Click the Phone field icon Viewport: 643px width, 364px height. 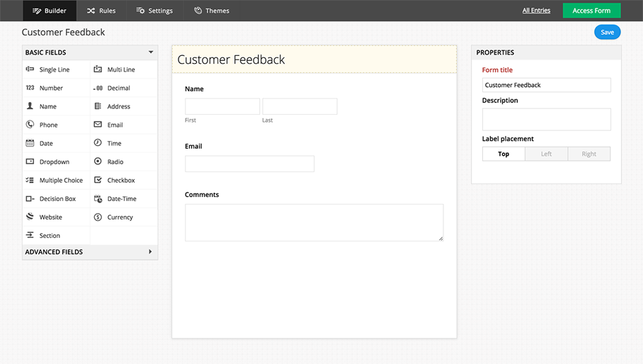pos(30,125)
